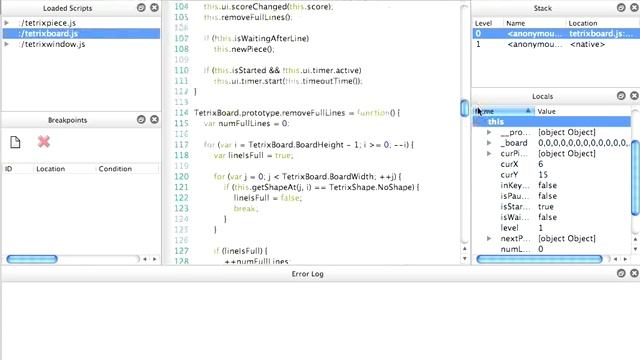Click the code editor vertical scrollbar thumb
The width and height of the screenshot is (640, 360).
click(464, 108)
